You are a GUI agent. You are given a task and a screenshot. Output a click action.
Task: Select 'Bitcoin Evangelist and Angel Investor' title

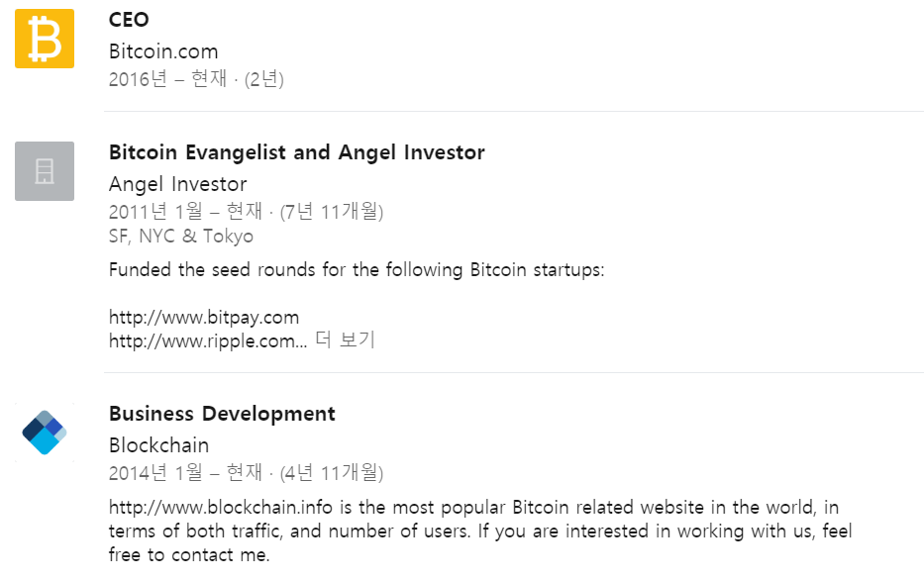coord(297,152)
